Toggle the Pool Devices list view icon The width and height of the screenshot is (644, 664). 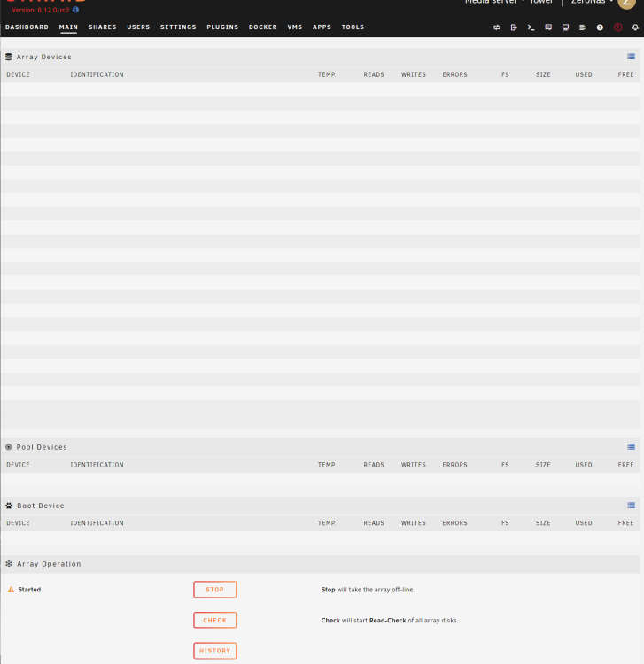631,447
